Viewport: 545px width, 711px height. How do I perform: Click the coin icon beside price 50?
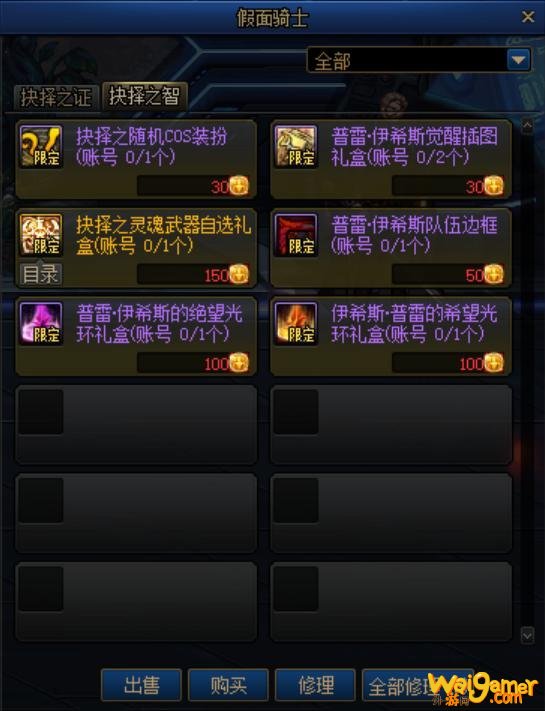coord(494,274)
